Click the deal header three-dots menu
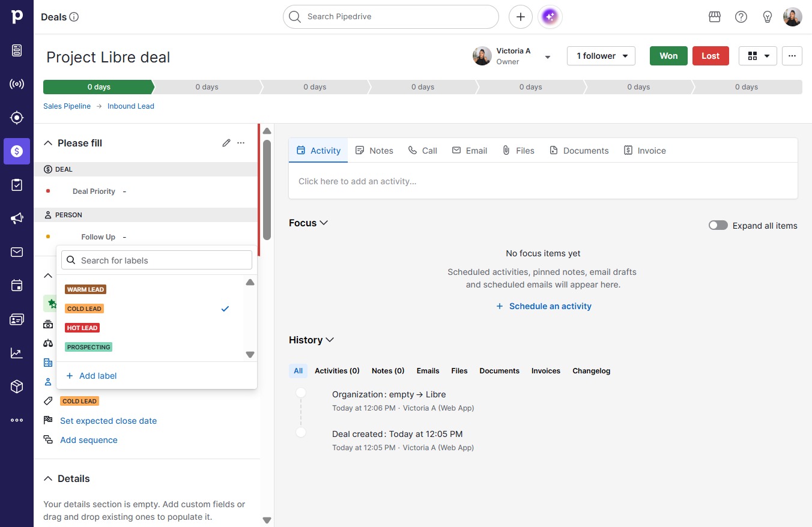The height and width of the screenshot is (527, 812). pyautogui.click(x=792, y=56)
